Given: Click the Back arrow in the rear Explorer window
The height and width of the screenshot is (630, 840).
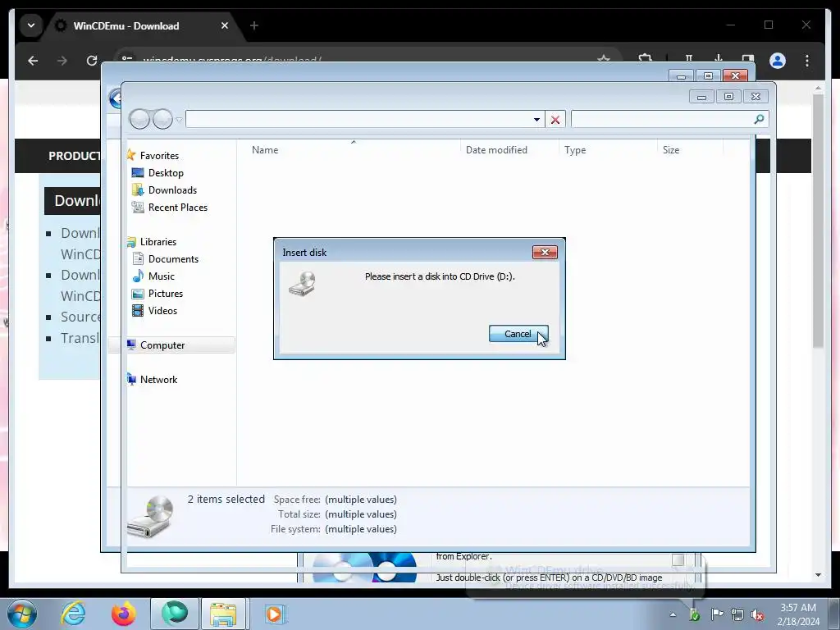Looking at the screenshot, I should 115,99.
